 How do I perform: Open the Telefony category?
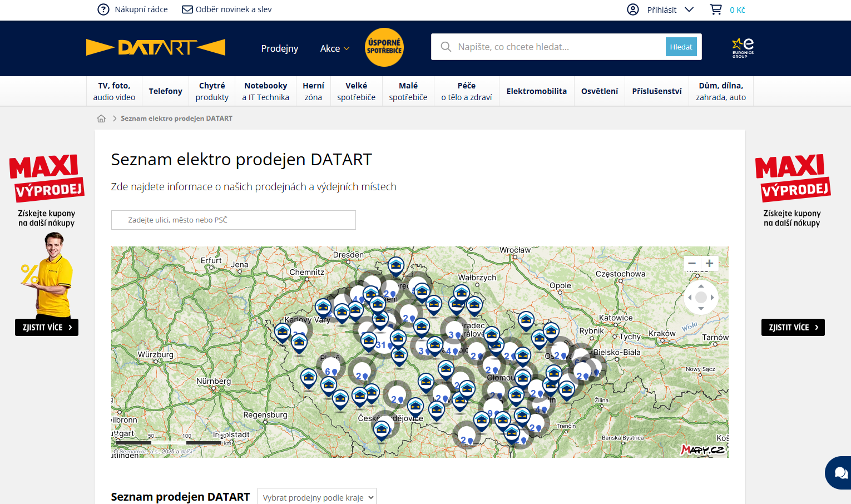click(165, 91)
